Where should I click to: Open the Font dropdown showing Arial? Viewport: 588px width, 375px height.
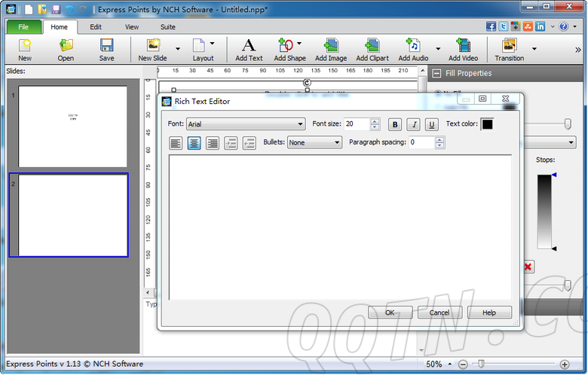click(244, 124)
